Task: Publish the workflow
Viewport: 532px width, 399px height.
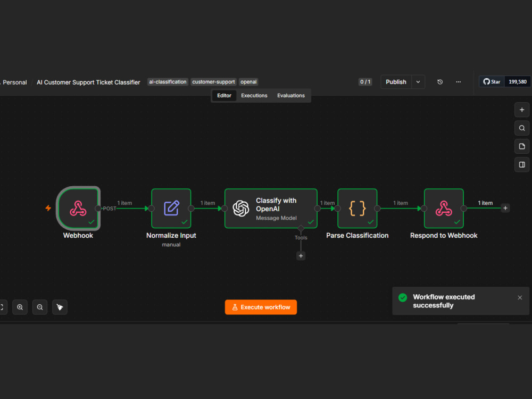Action: (396, 82)
